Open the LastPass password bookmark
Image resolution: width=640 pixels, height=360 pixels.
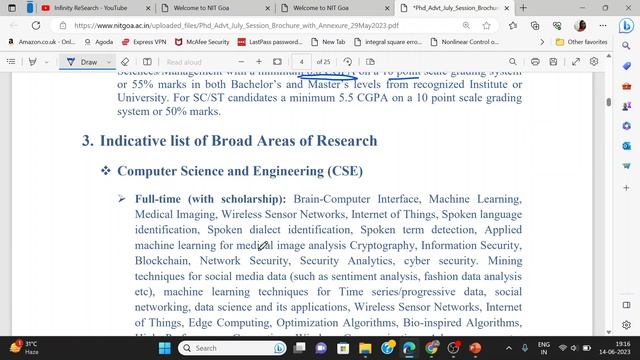pyautogui.click(x=270, y=42)
